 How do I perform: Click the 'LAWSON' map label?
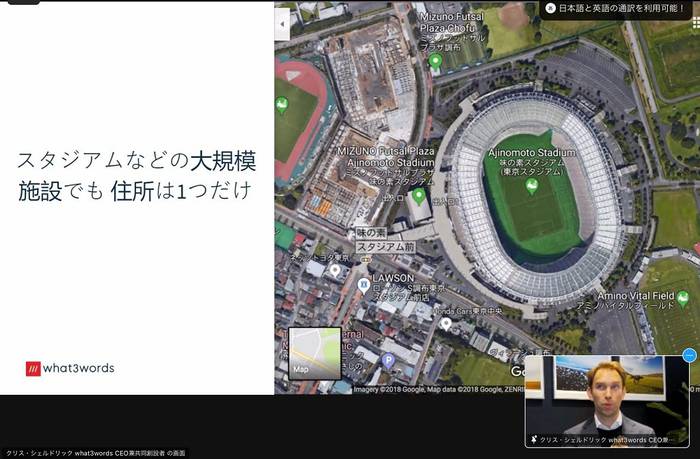coord(393,278)
